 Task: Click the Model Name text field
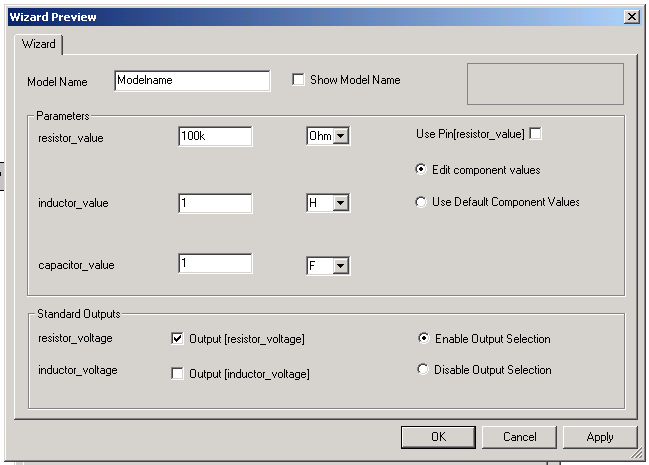click(192, 81)
